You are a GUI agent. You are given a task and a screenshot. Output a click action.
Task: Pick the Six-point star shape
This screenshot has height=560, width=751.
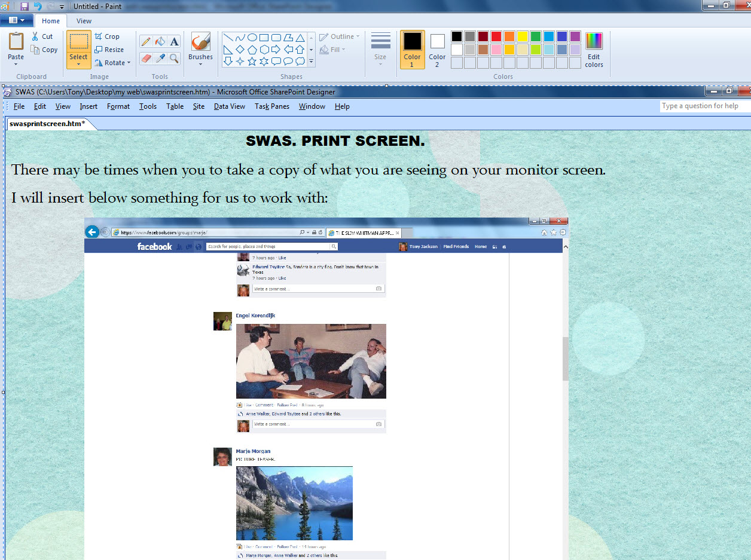[264, 61]
